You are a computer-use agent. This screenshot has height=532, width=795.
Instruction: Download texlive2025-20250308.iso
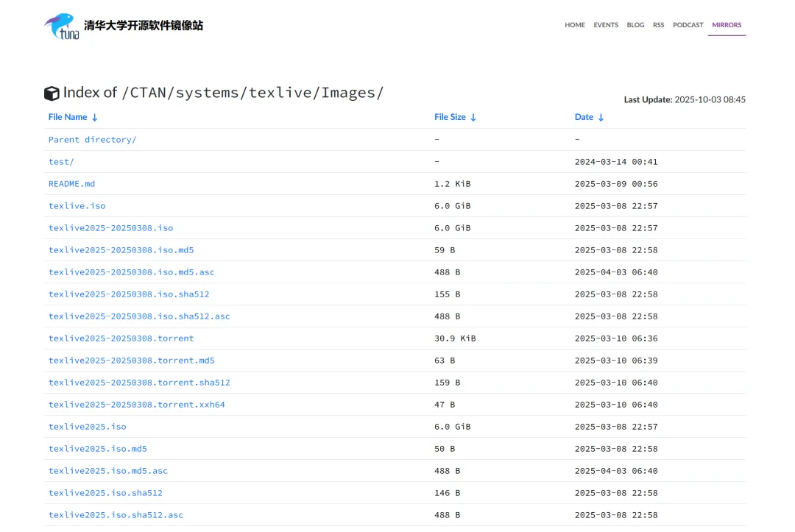point(110,228)
